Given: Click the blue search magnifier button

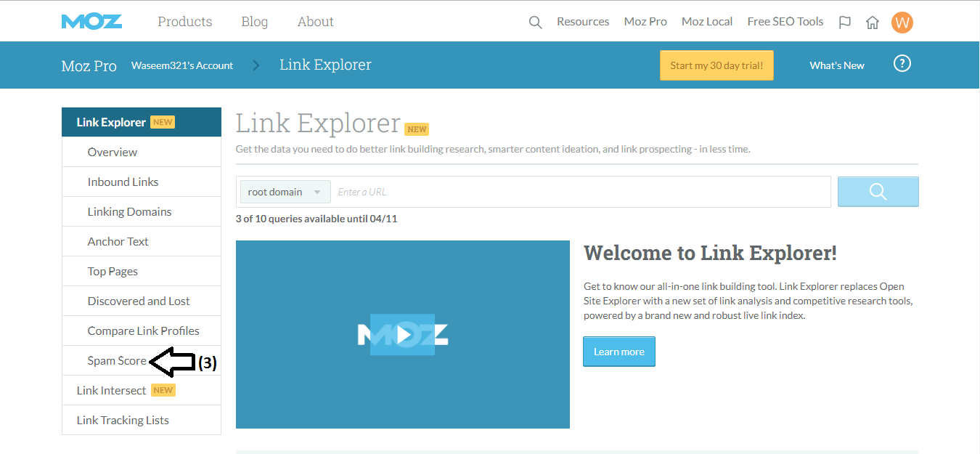Looking at the screenshot, I should [x=878, y=192].
